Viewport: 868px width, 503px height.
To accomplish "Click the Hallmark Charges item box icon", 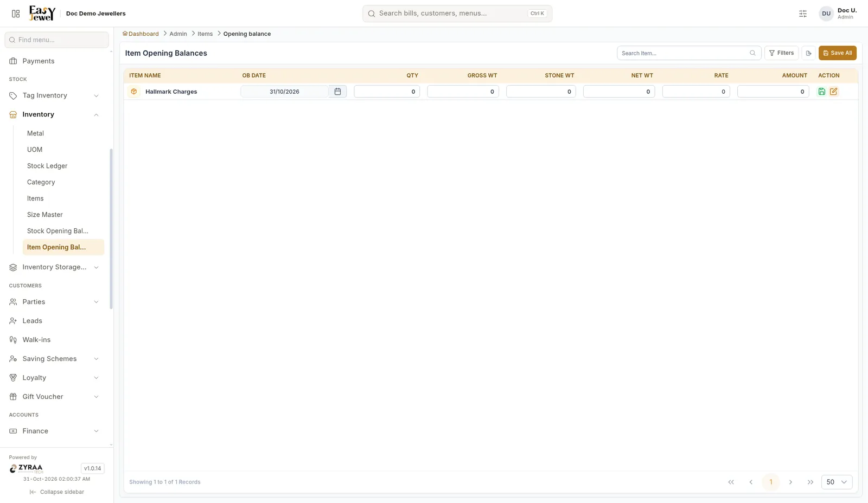I will 134,92.
